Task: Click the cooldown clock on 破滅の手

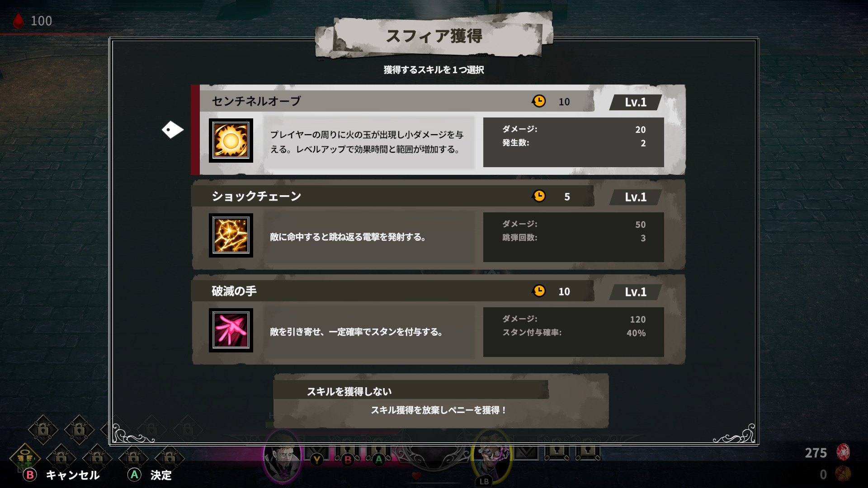Action: pyautogui.click(x=539, y=291)
